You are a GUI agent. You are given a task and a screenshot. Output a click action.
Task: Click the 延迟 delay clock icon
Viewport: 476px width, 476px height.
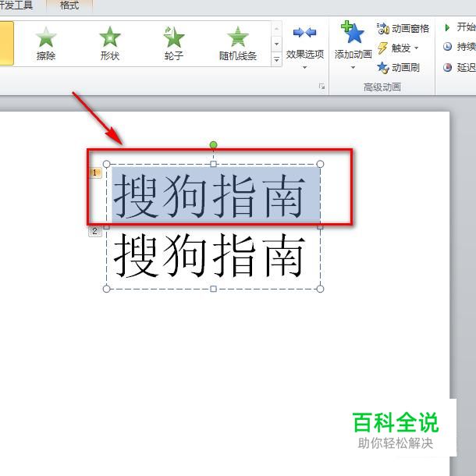point(447,67)
